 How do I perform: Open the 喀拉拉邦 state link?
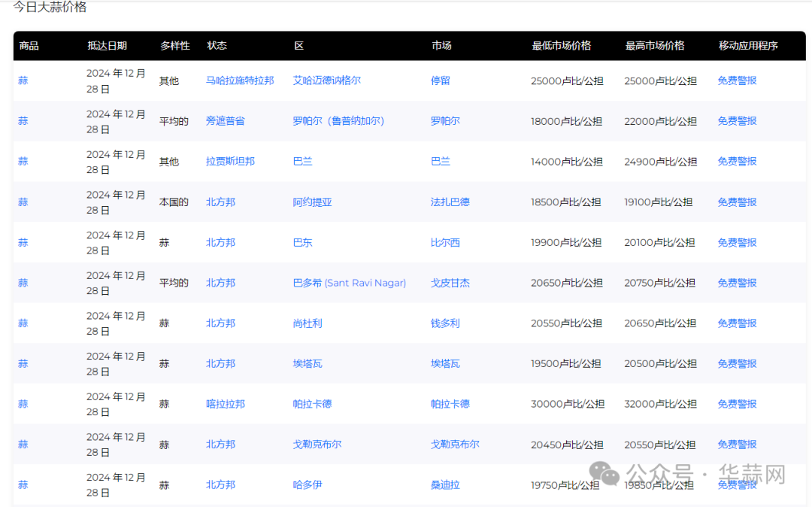(x=226, y=404)
